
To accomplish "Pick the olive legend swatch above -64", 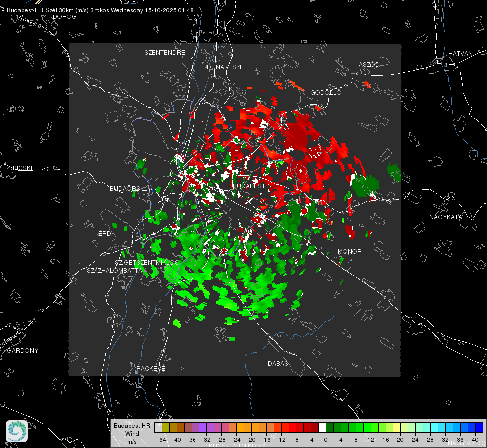I will click(x=165, y=427).
